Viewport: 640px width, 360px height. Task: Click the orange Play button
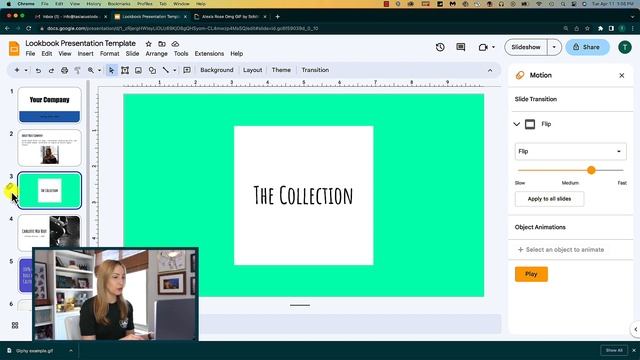(x=531, y=274)
